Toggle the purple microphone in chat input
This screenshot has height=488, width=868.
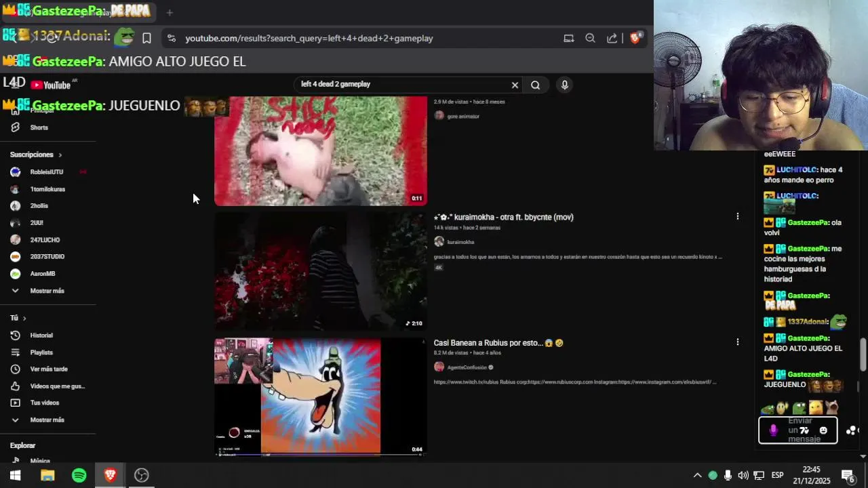(773, 430)
